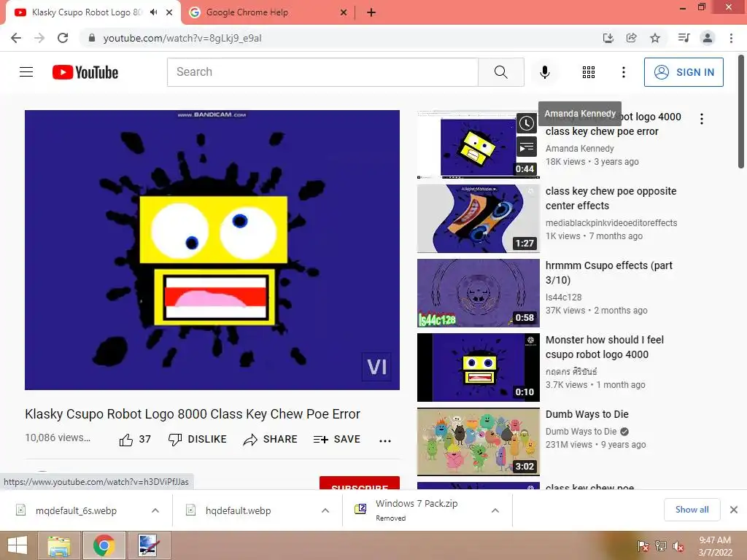Screen dimensions: 747x560
Task: Open options for class key chew poe error video
Action: click(701, 119)
